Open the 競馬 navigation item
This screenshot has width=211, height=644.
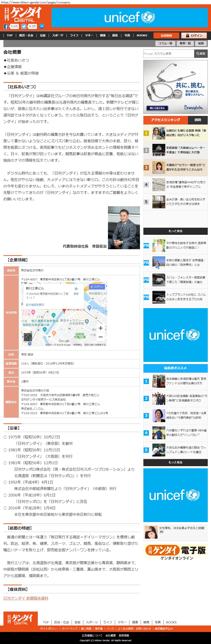pos(115,35)
